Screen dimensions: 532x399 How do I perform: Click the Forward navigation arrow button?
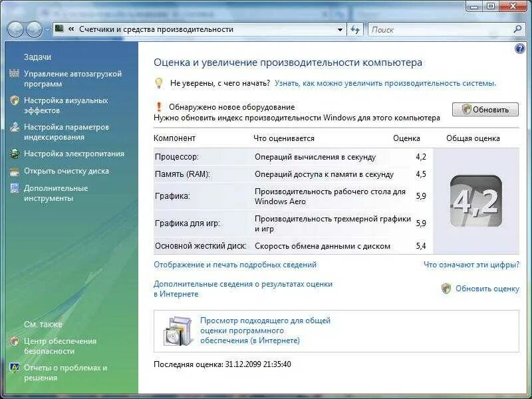pos(34,29)
